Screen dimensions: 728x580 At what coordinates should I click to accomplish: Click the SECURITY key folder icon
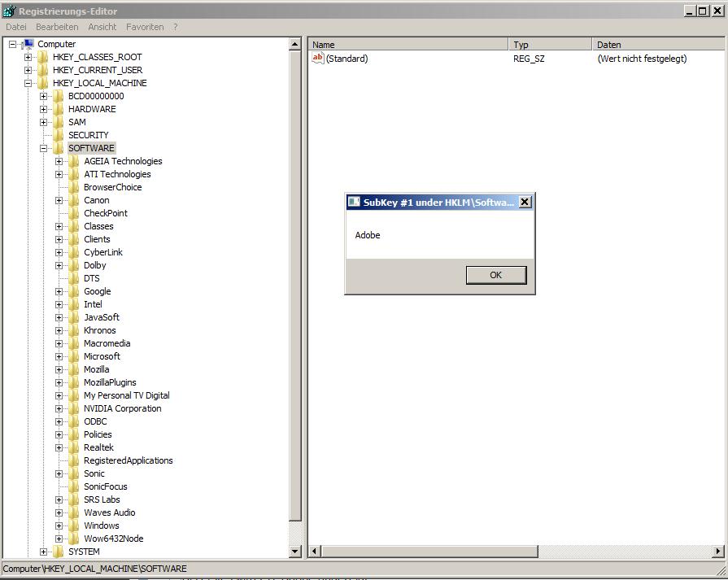pyautogui.click(x=59, y=135)
